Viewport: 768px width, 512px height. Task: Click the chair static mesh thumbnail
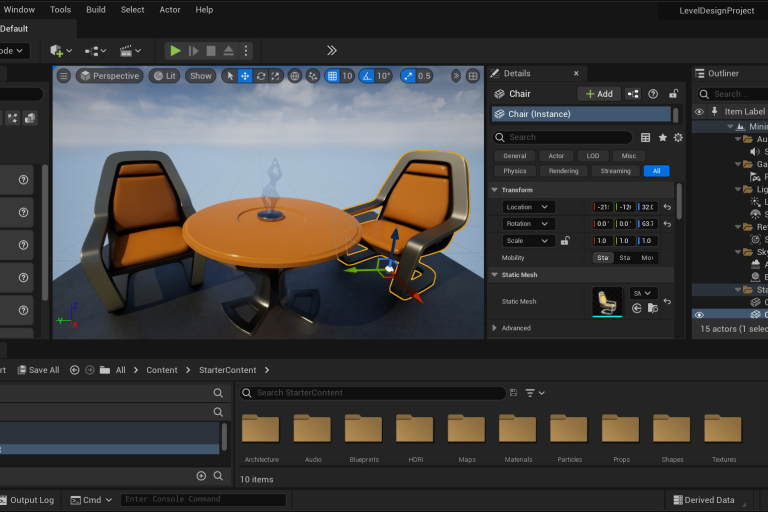pos(607,301)
